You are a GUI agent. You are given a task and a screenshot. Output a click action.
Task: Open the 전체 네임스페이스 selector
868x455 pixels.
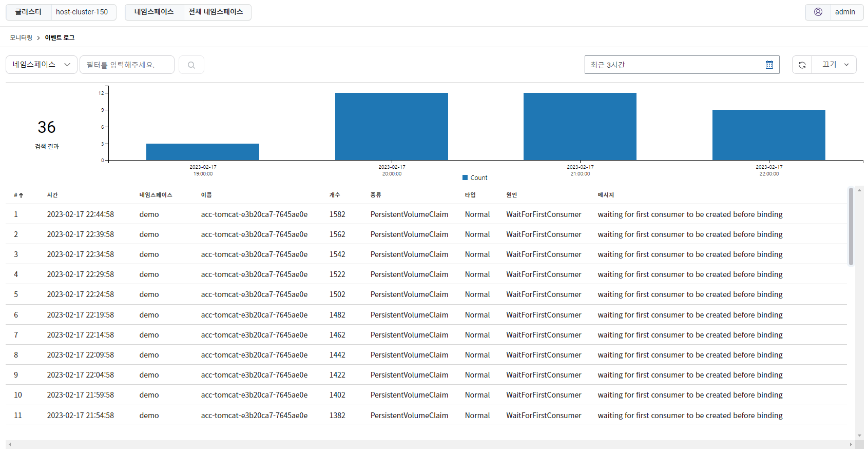pos(216,12)
